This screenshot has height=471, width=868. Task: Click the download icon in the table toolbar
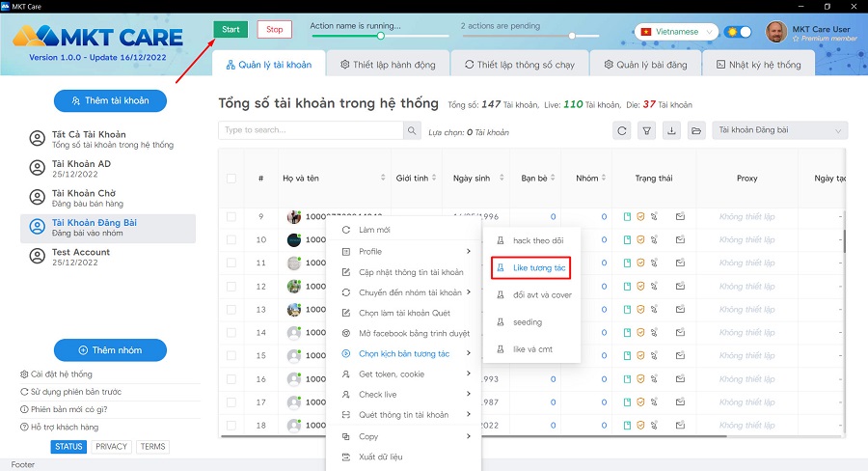pyautogui.click(x=672, y=131)
